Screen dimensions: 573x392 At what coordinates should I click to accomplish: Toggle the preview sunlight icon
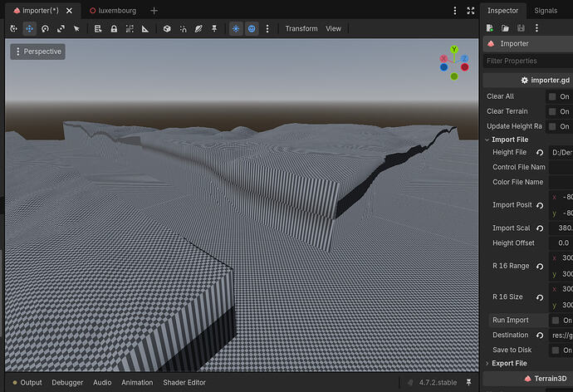pos(236,28)
